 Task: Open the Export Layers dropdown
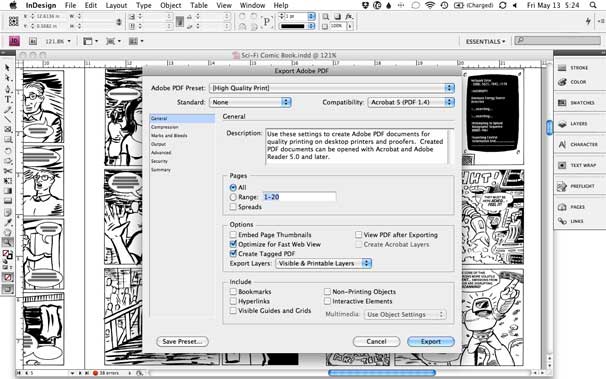[323, 263]
